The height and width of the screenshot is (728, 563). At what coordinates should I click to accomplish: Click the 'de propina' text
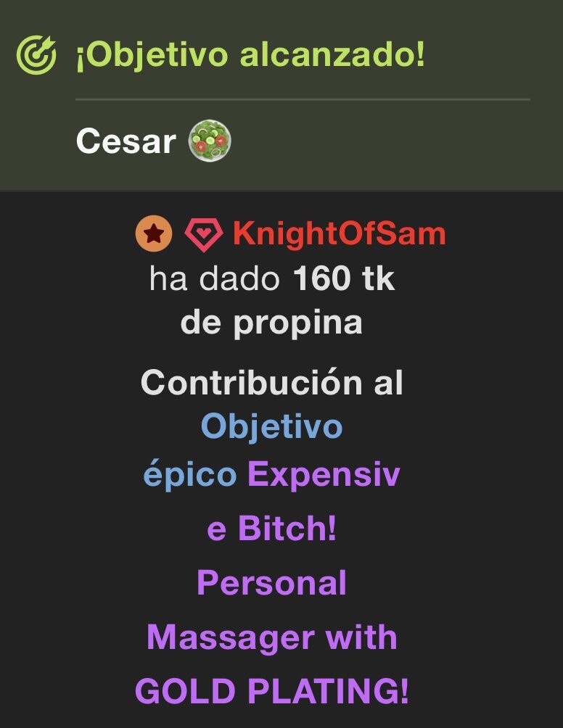click(271, 323)
